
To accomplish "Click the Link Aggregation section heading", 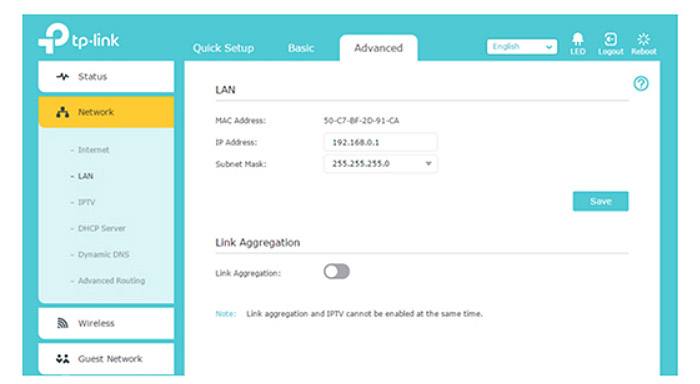I will click(x=258, y=242).
